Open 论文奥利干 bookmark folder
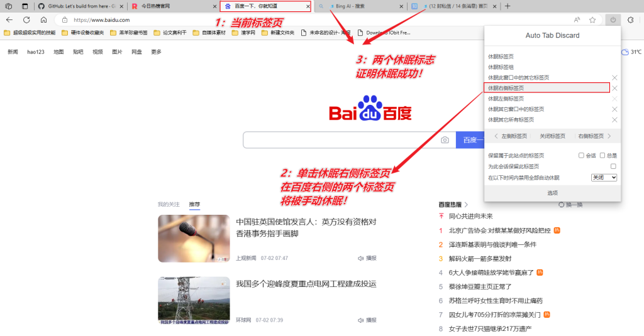Screen dimensions: 644x336 point(170,33)
